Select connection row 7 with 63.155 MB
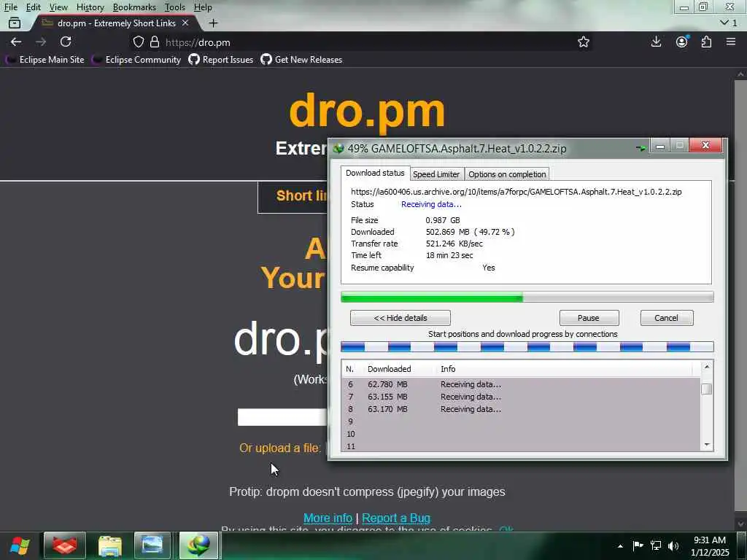This screenshot has width=747, height=560. click(521, 397)
